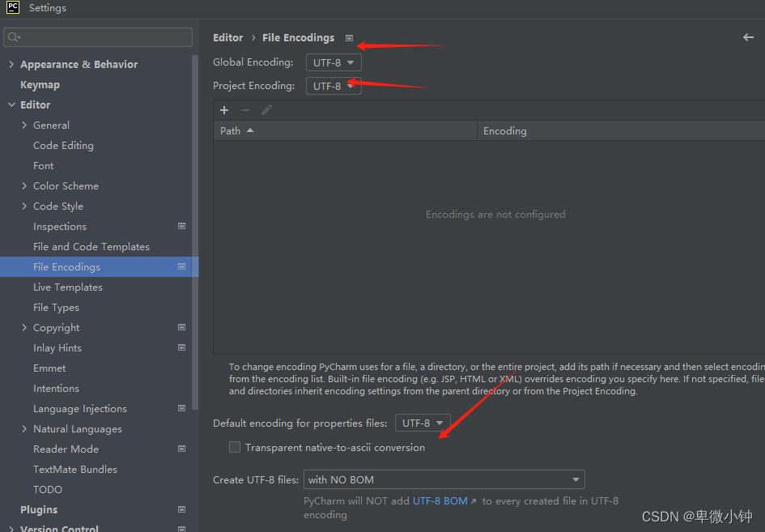Open default encoding for properties files dropdown

point(423,423)
